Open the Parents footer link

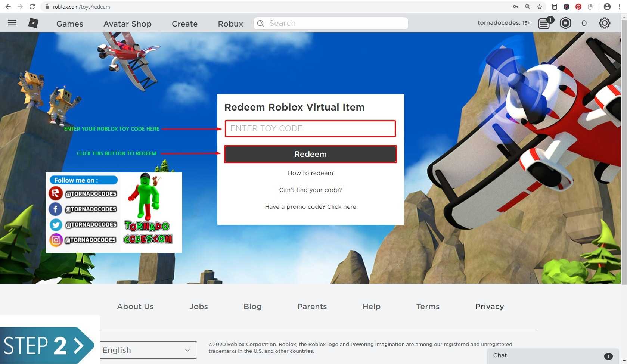(312, 307)
